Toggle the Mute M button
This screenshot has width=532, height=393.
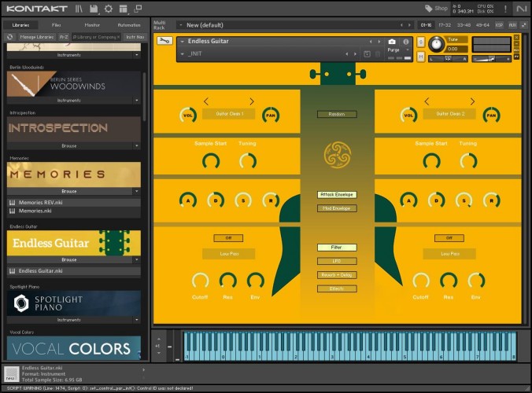pos(421,57)
